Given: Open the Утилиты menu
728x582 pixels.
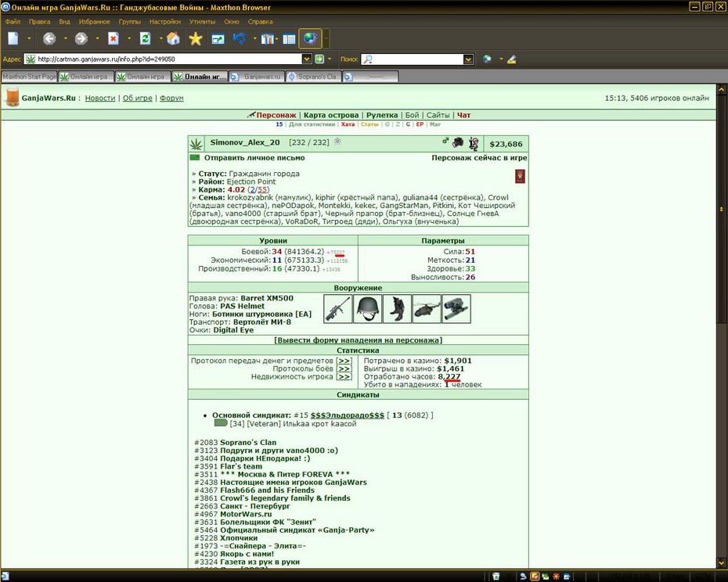Looking at the screenshot, I should pos(202,21).
